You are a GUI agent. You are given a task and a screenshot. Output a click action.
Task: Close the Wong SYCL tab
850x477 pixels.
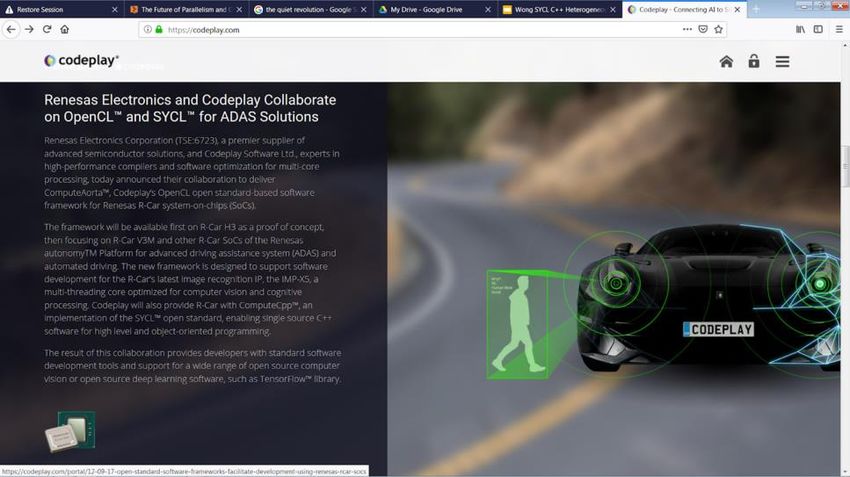613,10
